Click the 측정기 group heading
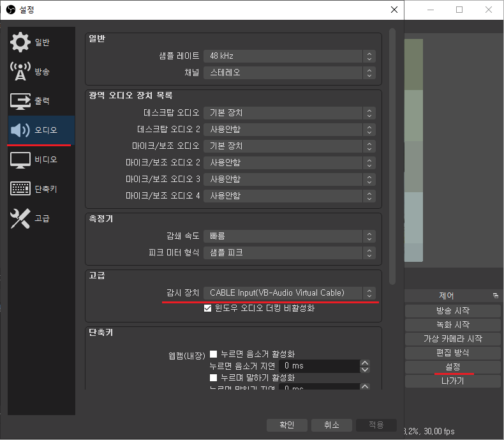The width and height of the screenshot is (504, 440). click(x=101, y=219)
